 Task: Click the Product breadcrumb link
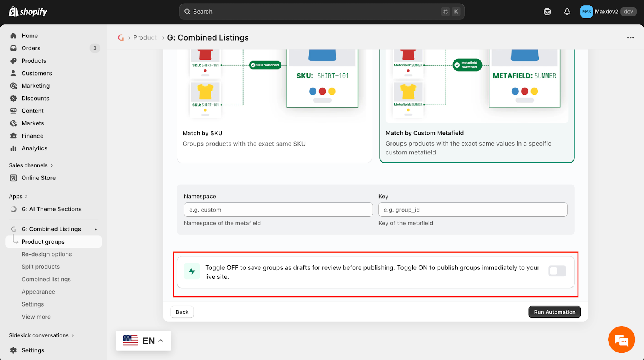[145, 37]
